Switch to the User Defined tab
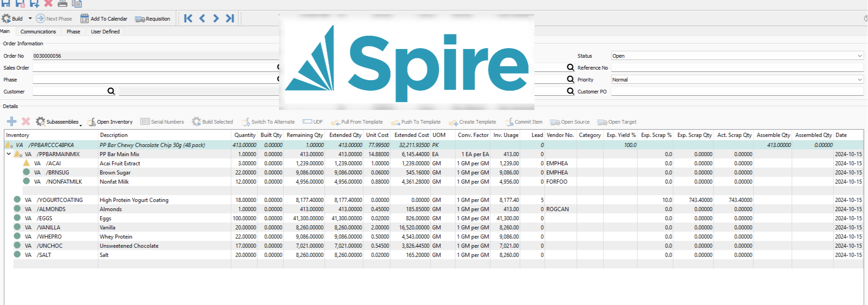The width and height of the screenshot is (868, 305). coord(105,32)
